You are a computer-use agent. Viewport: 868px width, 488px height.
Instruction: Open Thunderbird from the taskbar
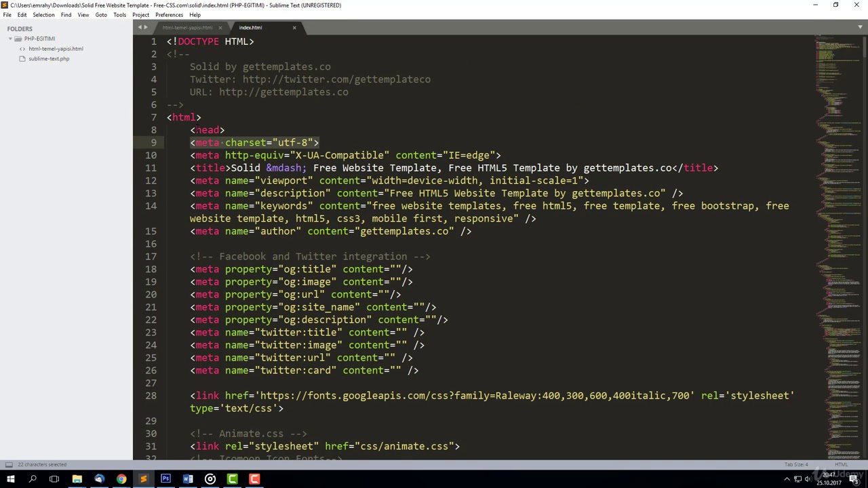pos(99,479)
